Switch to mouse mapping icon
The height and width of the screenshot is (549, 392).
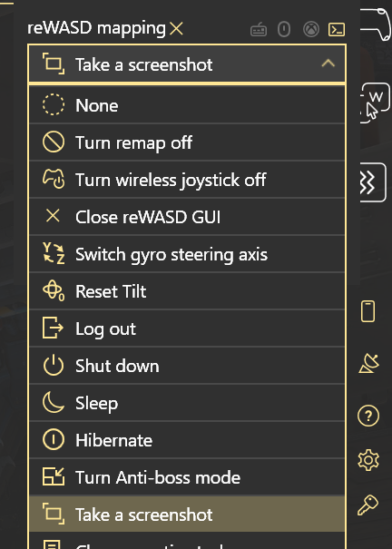coord(284,29)
